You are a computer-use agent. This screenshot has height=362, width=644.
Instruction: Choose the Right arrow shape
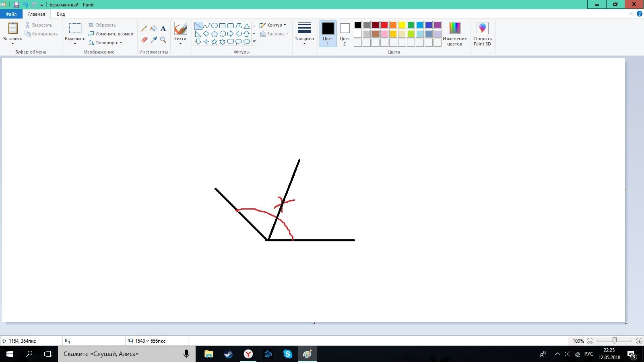(231, 34)
